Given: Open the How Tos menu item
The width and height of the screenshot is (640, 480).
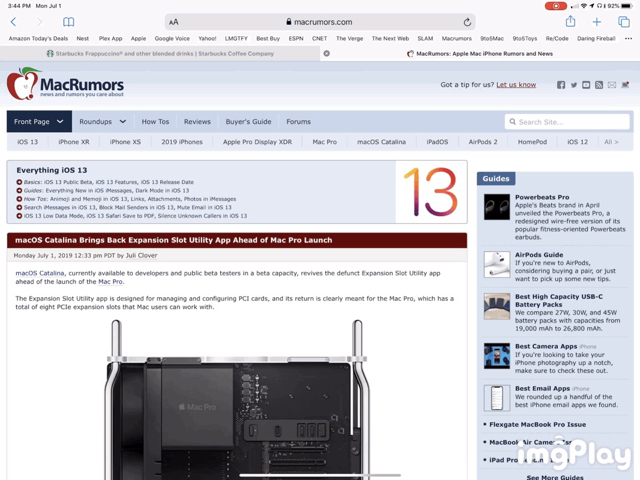Looking at the screenshot, I should point(155,121).
